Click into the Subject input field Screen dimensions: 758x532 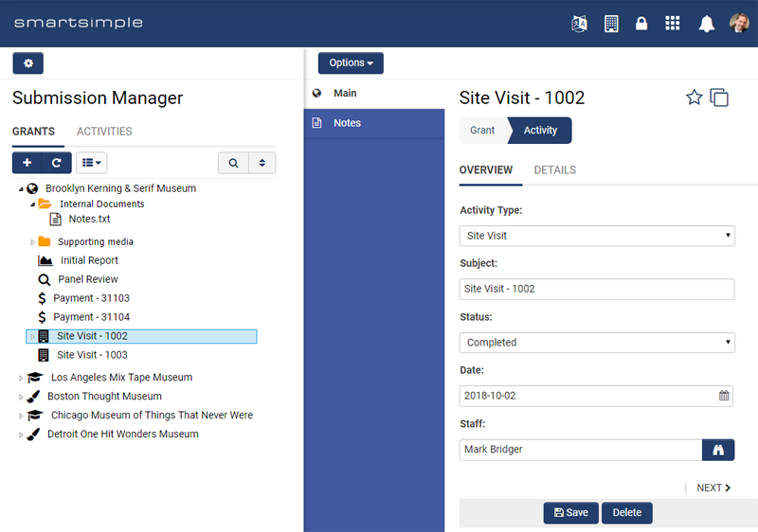point(597,289)
